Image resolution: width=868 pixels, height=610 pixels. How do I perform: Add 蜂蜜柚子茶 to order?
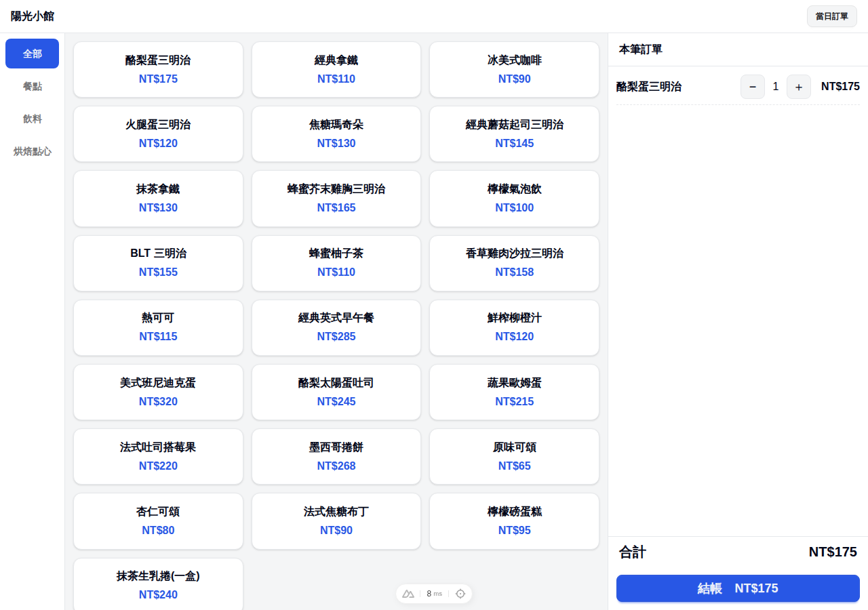click(336, 263)
